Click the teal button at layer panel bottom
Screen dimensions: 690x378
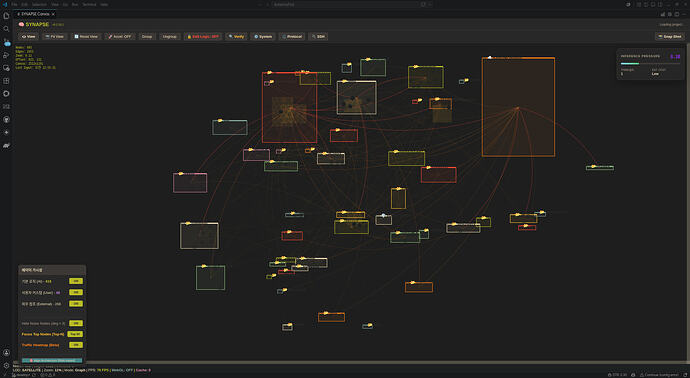(x=52, y=360)
